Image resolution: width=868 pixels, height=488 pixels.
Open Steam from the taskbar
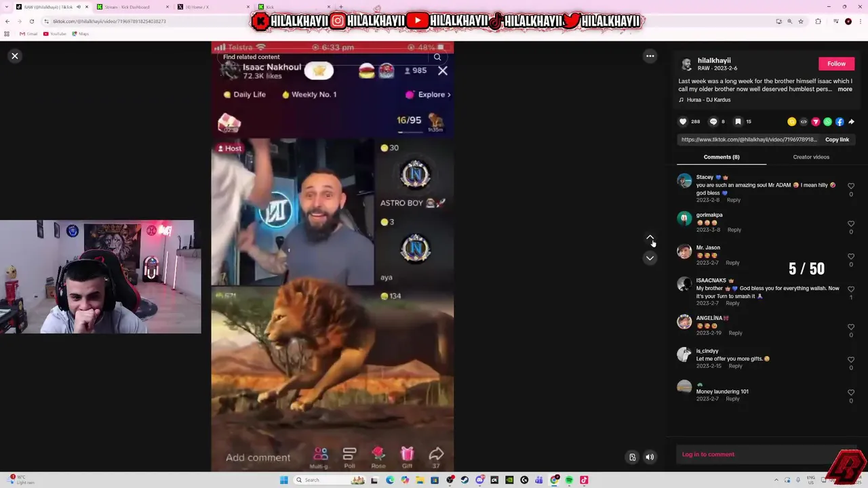click(465, 480)
